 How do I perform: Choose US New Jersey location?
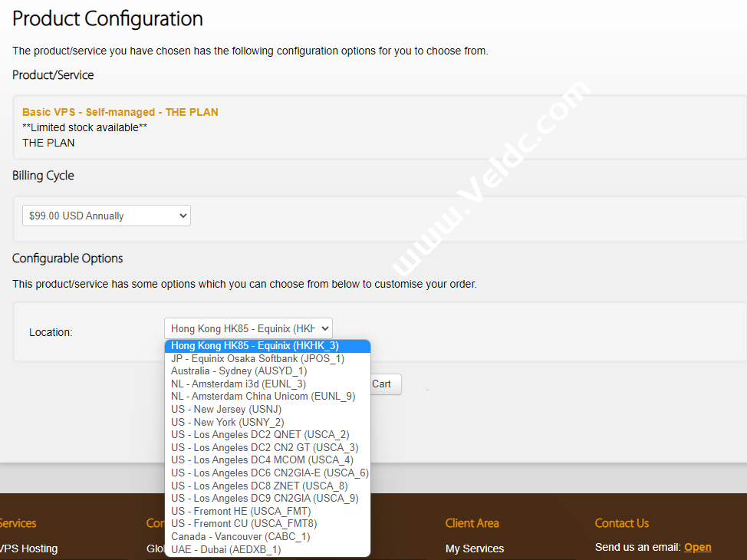coord(226,410)
